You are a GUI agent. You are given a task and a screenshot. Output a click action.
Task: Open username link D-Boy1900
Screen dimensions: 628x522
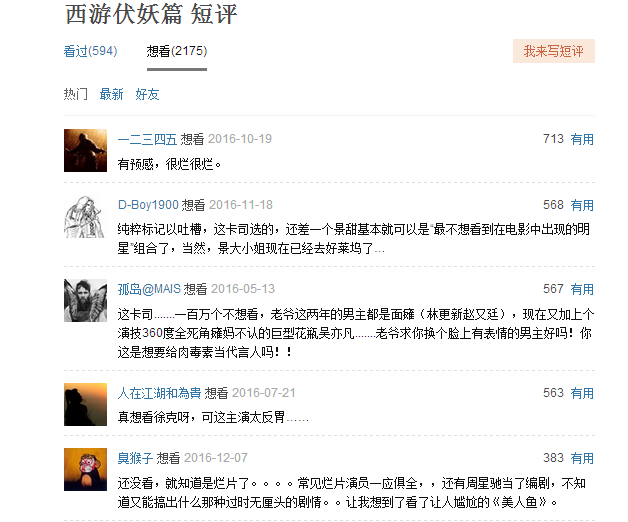click(x=147, y=204)
